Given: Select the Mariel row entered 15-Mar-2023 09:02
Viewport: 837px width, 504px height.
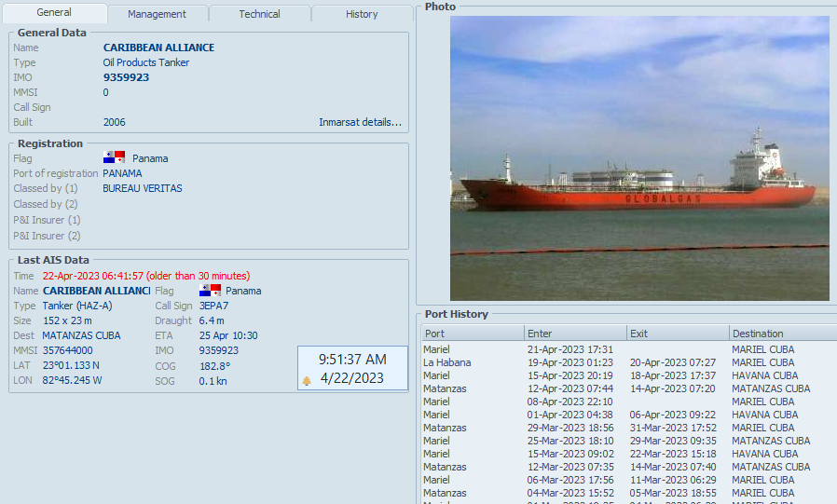Looking at the screenshot, I should [629, 454].
